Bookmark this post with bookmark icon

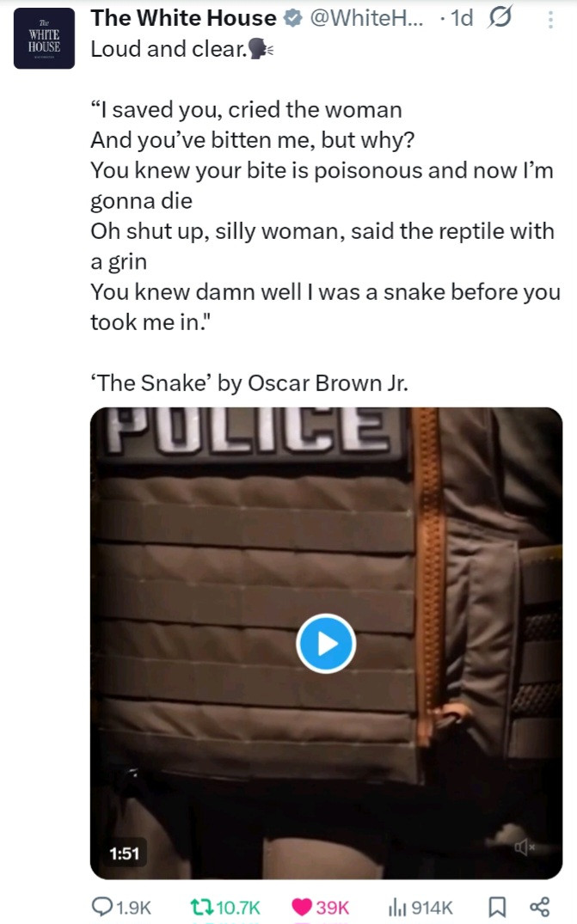coord(496,907)
